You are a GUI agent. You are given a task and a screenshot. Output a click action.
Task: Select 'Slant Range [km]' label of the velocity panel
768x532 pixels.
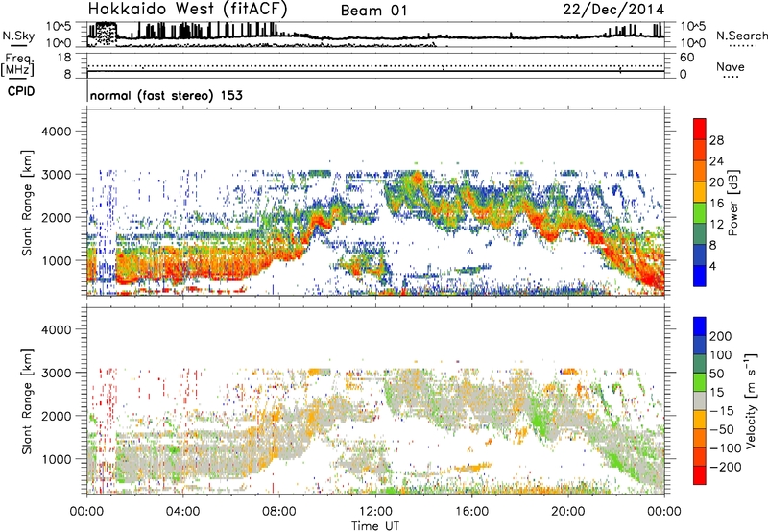pos(27,401)
